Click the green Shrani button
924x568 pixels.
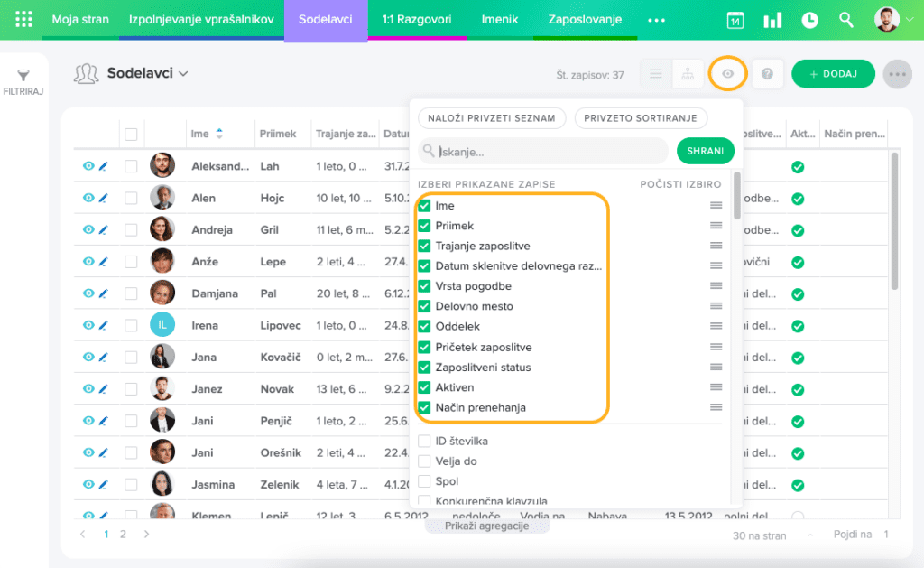click(x=705, y=151)
